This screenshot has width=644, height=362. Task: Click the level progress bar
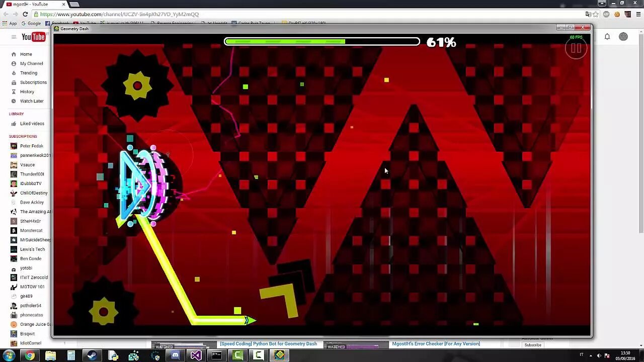coord(322,42)
